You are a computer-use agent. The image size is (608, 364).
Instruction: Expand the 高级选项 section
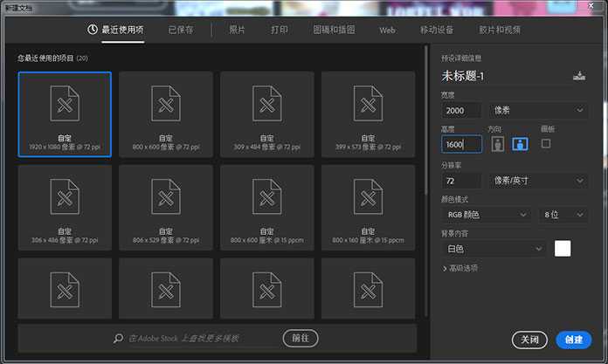tap(460, 268)
